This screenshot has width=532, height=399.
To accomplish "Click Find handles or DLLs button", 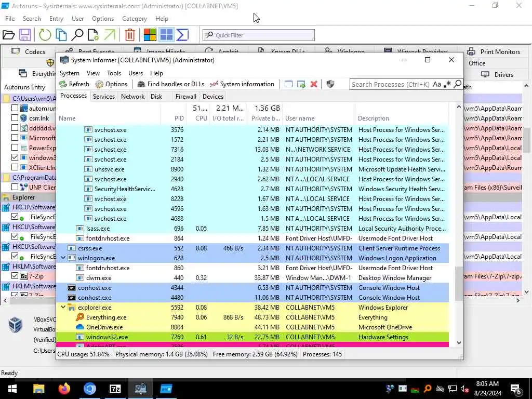I will 171,84.
